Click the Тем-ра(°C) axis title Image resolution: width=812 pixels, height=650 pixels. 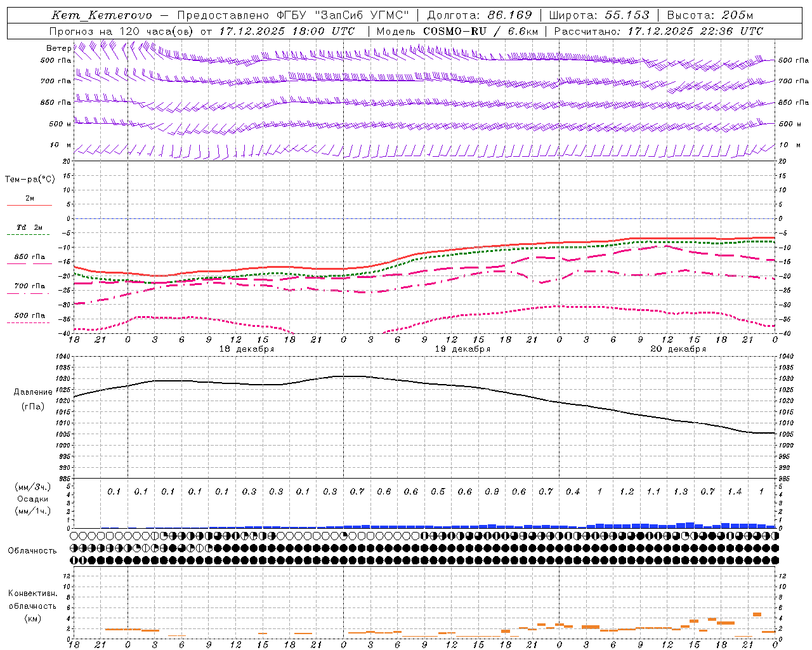pyautogui.click(x=30, y=180)
